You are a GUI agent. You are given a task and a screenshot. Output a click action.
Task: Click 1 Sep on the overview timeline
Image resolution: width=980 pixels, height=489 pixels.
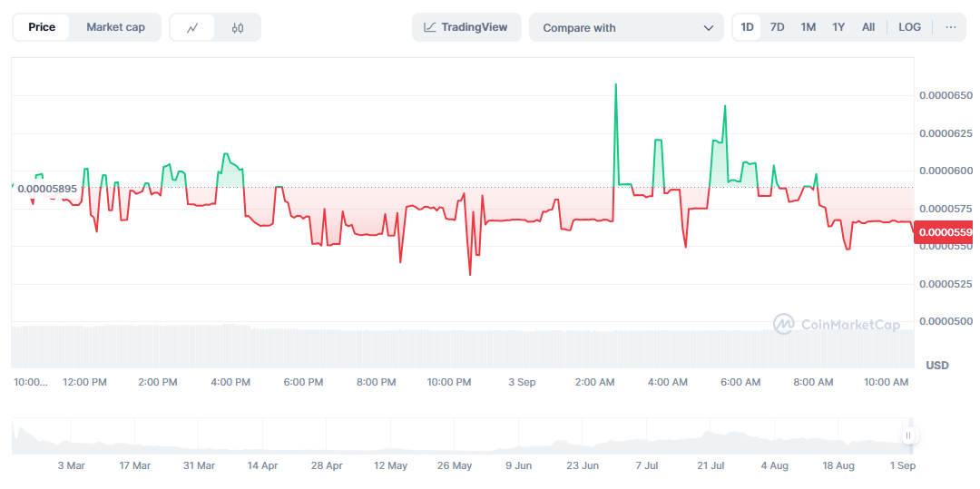pos(902,466)
